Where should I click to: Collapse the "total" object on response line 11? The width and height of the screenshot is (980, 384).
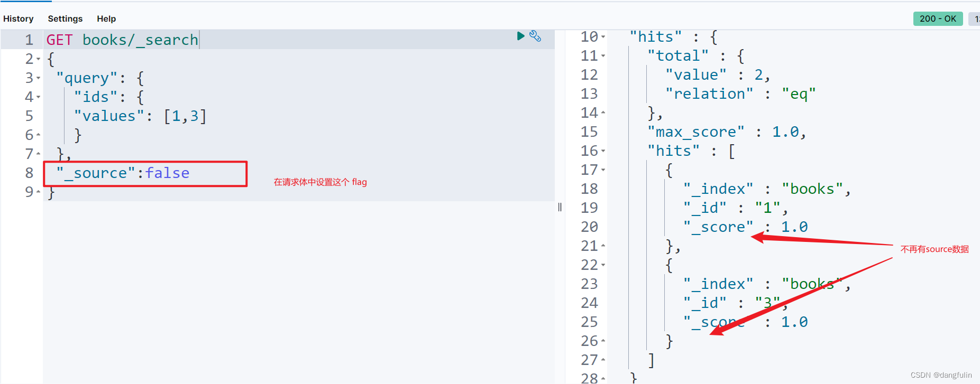coord(603,56)
